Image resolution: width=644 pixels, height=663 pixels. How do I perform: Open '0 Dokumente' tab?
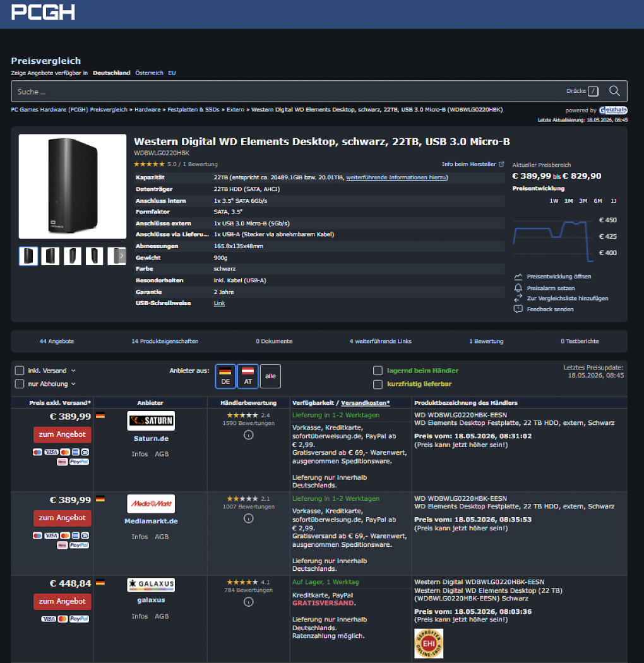pyautogui.click(x=274, y=341)
